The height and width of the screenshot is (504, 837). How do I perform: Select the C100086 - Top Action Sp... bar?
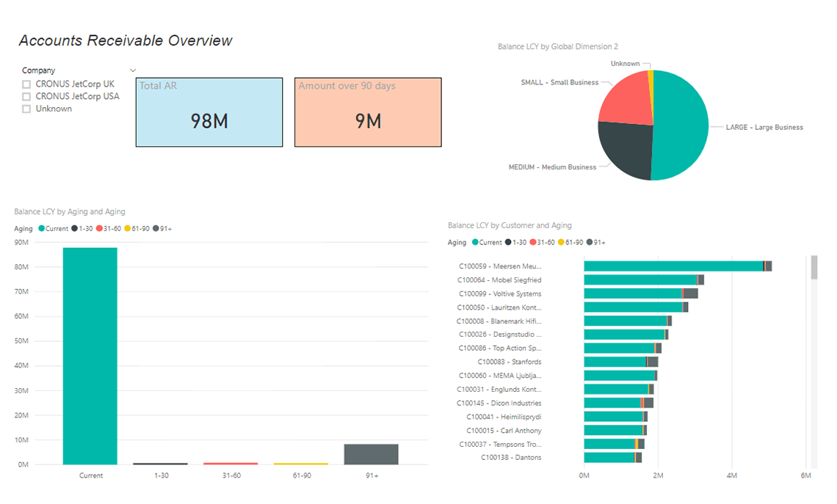623,348
